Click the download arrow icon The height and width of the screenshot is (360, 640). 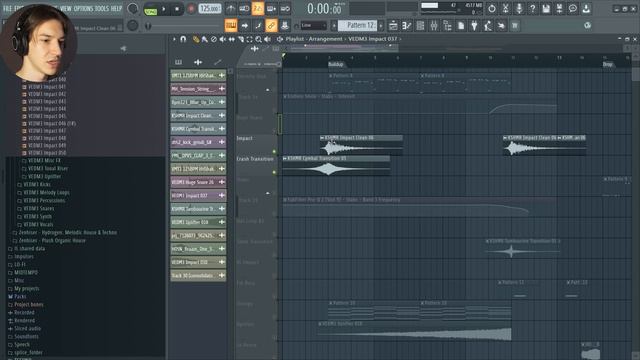tap(586, 9)
